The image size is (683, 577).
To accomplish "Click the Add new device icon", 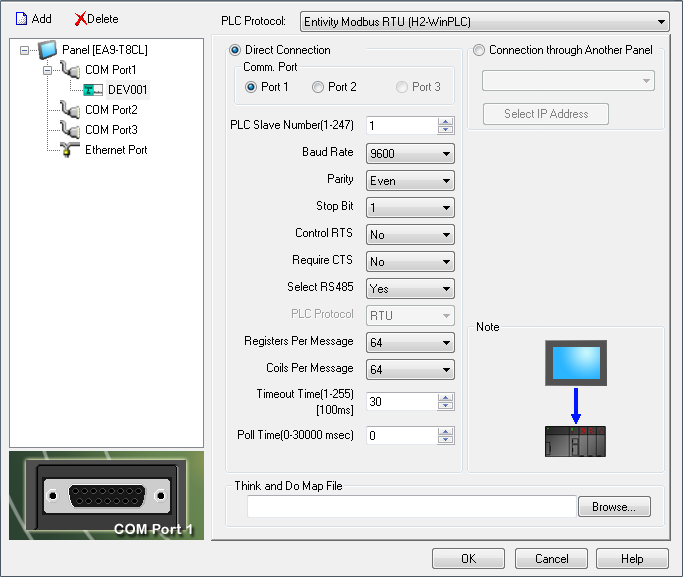I will click(20, 19).
